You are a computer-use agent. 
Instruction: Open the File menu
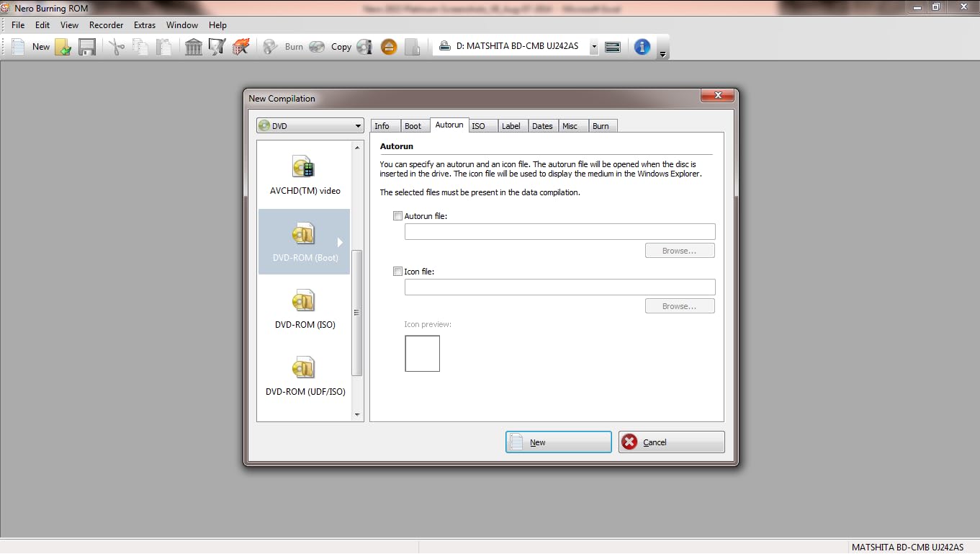pos(18,25)
